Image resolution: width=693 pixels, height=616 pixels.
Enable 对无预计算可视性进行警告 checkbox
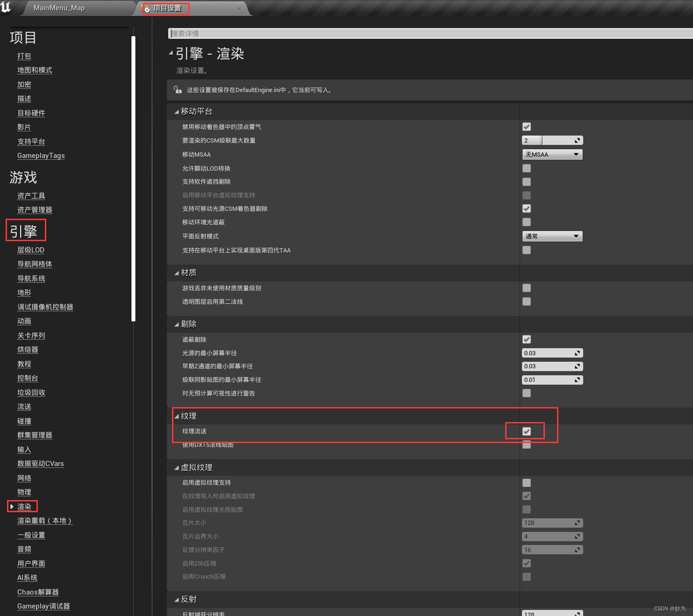527,393
